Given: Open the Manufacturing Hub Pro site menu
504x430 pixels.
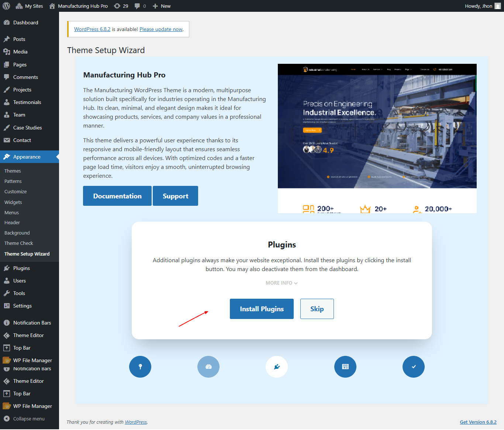Looking at the screenshot, I should coord(78,6).
